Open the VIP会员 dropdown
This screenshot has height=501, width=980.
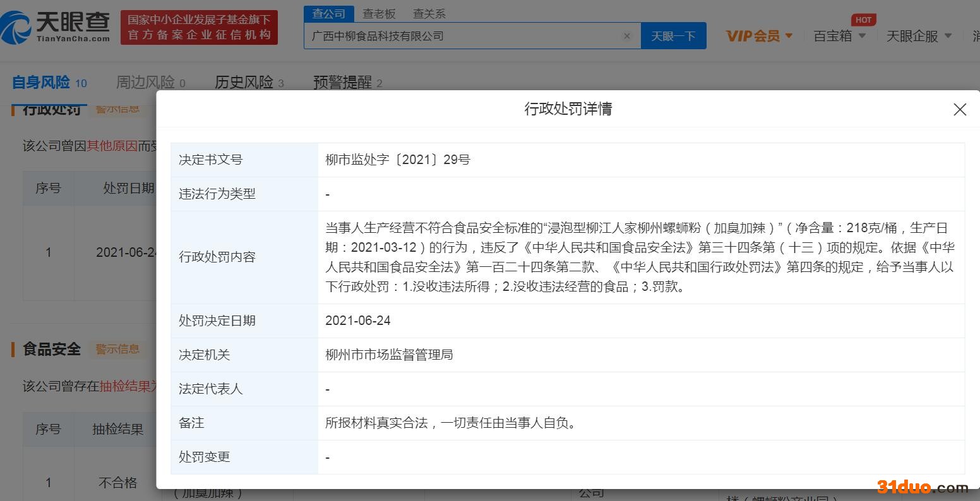[x=759, y=37]
